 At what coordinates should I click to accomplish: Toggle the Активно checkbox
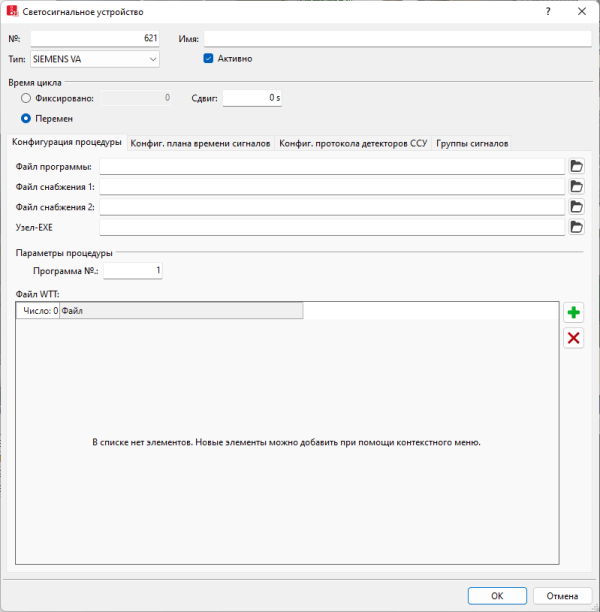point(209,58)
